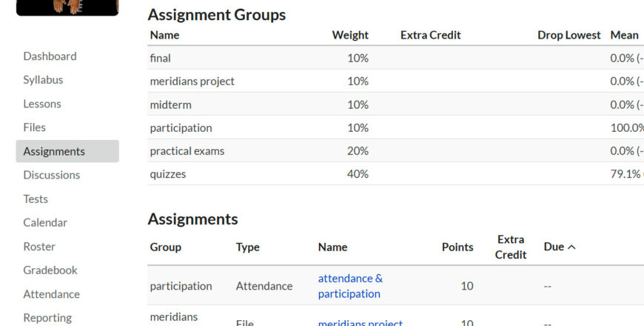Screen dimensions: 644x326
Task: Go to Tests
Action: pos(36,199)
